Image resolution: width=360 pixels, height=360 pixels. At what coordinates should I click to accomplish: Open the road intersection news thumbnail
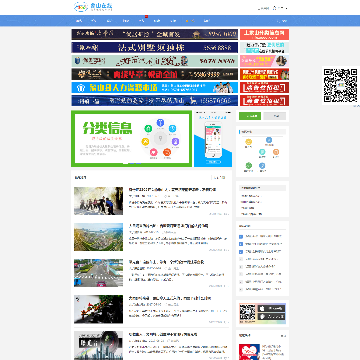click(98, 273)
